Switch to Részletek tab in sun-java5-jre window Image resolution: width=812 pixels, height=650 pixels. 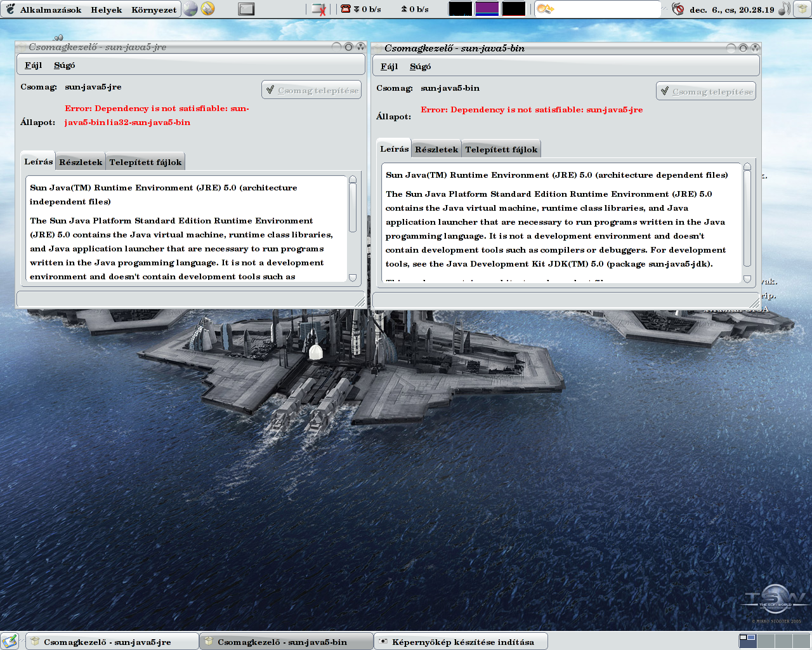tap(81, 162)
